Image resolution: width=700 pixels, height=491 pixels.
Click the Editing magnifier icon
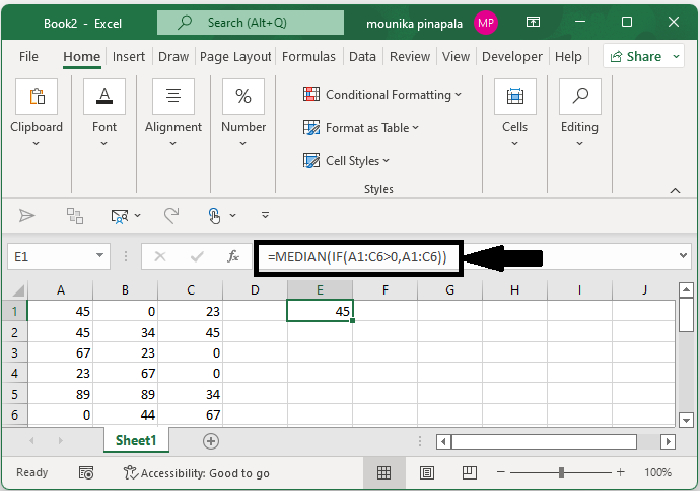point(579,96)
